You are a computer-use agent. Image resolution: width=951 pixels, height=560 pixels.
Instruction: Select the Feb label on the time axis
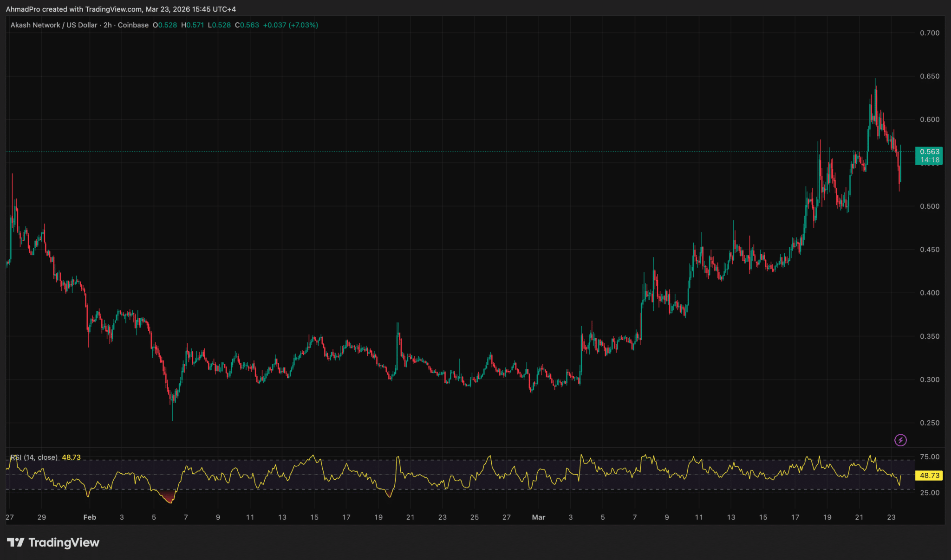coord(89,517)
